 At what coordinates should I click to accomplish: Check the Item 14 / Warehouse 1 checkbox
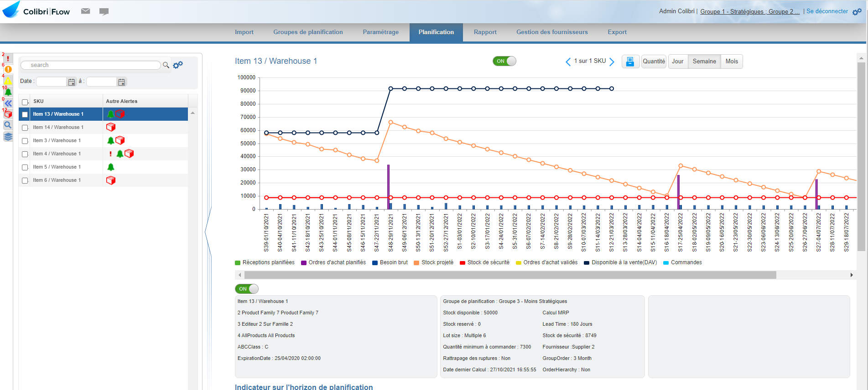point(25,128)
